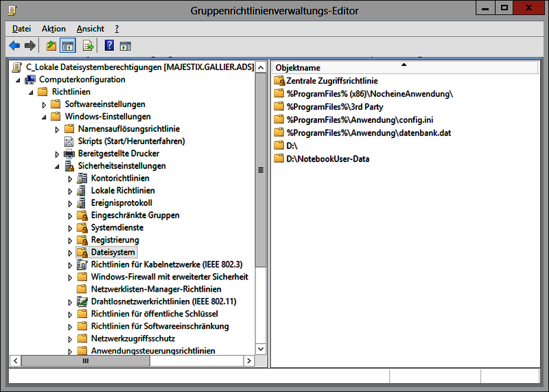Toggle the Show/Hide action pane icon
Image resolution: width=549 pixels, height=392 pixels.
coord(126,46)
